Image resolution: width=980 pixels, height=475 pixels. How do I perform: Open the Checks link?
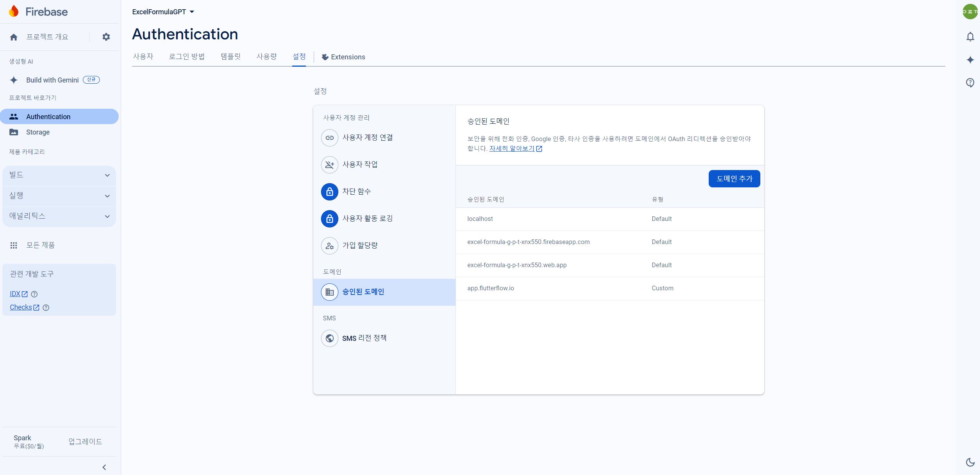pos(21,307)
